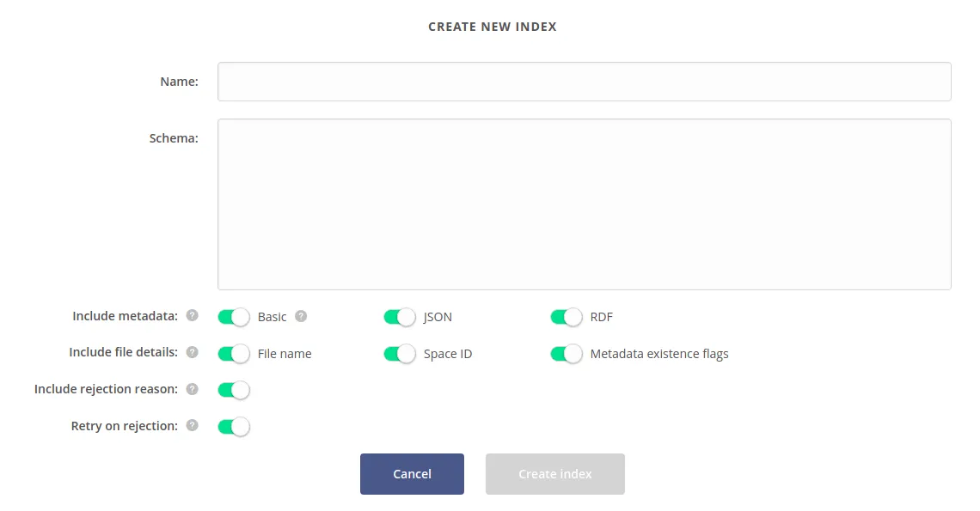The image size is (980, 511).
Task: Disable the Include rejection reason toggle
Action: pyautogui.click(x=233, y=389)
